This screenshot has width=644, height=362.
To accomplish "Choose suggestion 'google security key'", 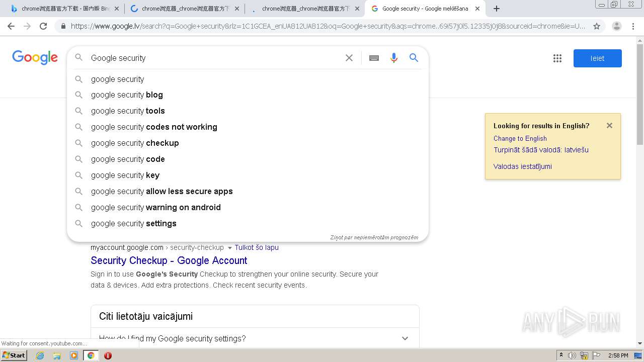I will pos(248,175).
